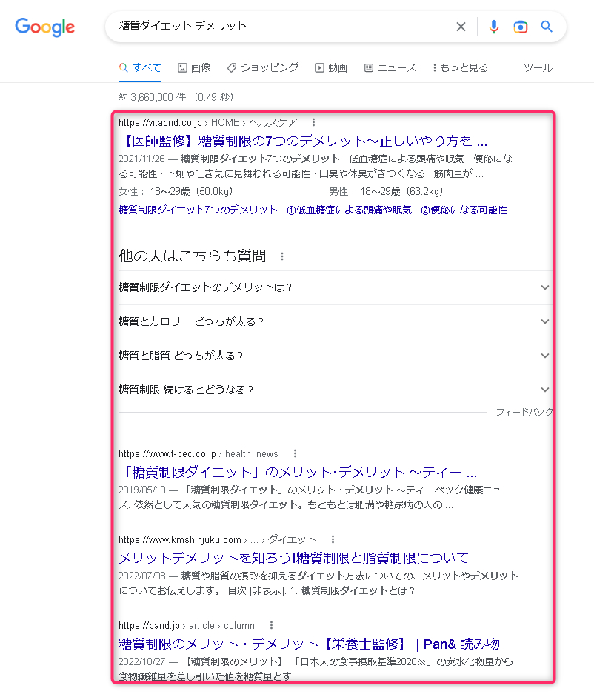Expand question 糖質制限ダイエットのデメリットは？

pos(336,287)
